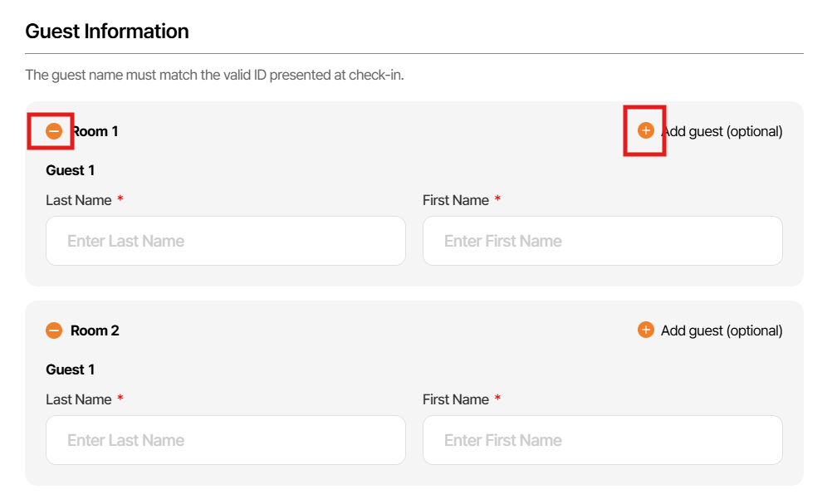Click the Room 2 section title
The height and width of the screenshot is (504, 832).
coord(95,330)
